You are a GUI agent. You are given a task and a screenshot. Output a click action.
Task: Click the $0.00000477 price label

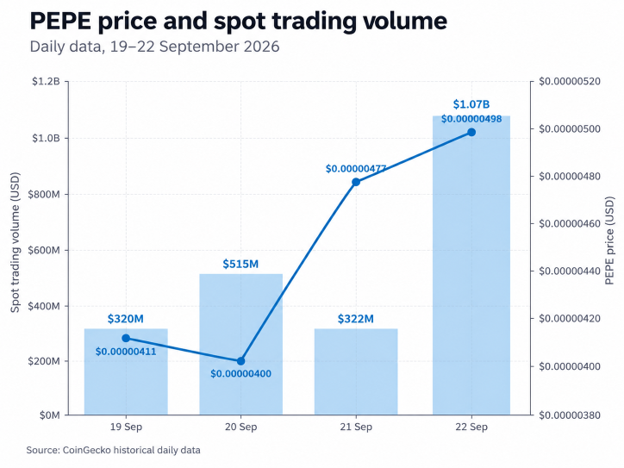[x=356, y=169]
